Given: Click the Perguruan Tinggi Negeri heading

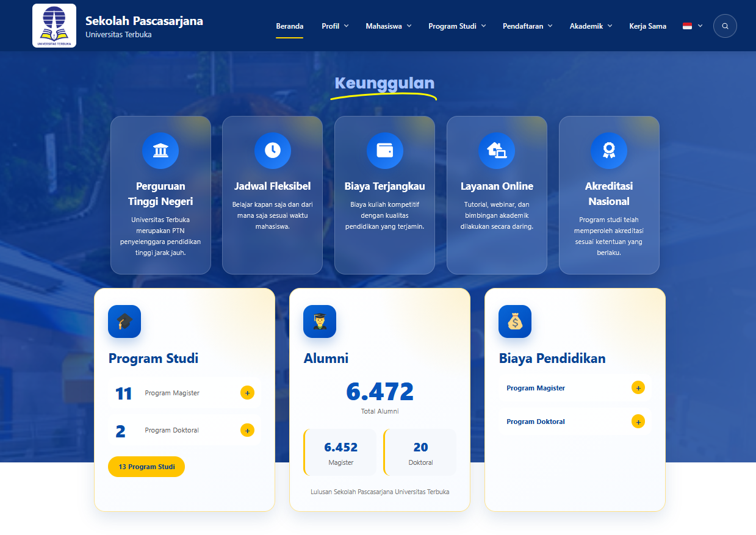Looking at the screenshot, I should (x=160, y=194).
